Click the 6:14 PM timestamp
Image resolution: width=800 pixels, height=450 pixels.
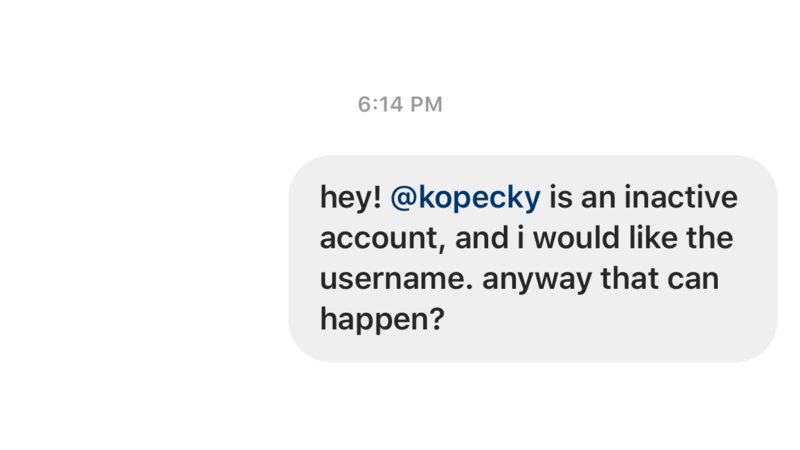400,105
